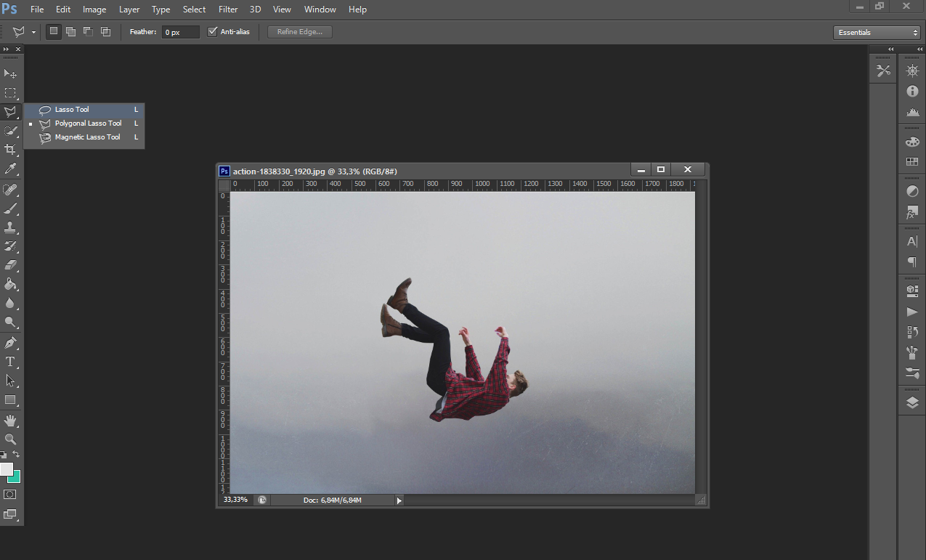Select the Horizontal Type tool

pos(10,362)
